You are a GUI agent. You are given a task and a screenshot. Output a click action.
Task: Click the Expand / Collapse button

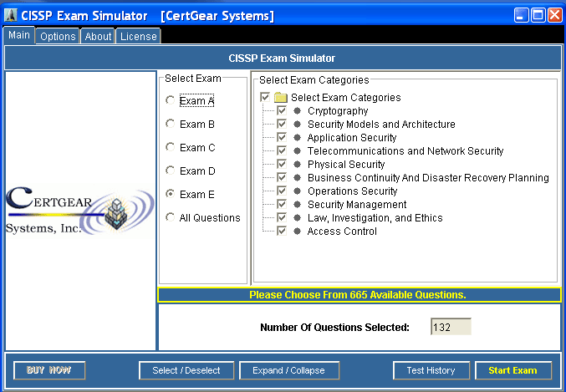(x=288, y=370)
